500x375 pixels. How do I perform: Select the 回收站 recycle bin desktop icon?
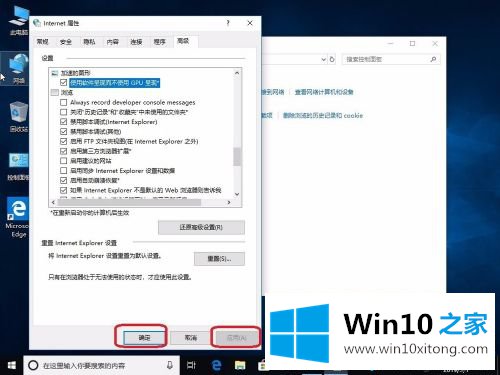[x=18, y=117]
